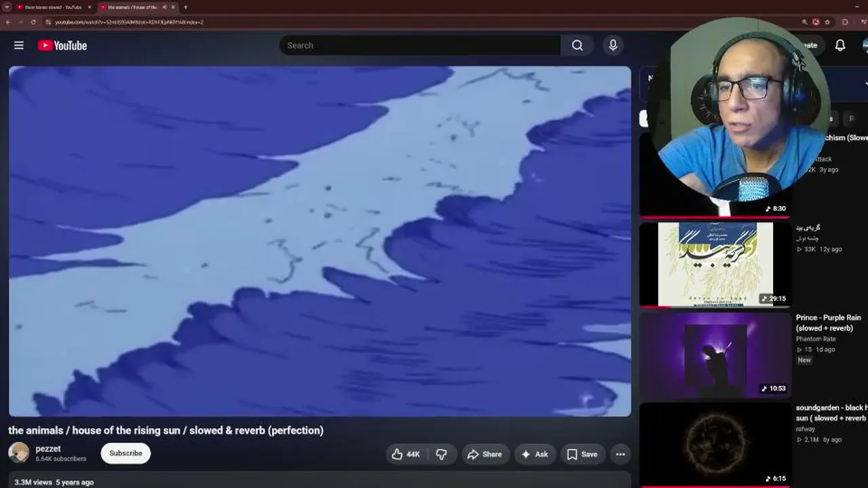Click the red extension icon in address bar
This screenshot has height=488, width=868.
pos(816,22)
